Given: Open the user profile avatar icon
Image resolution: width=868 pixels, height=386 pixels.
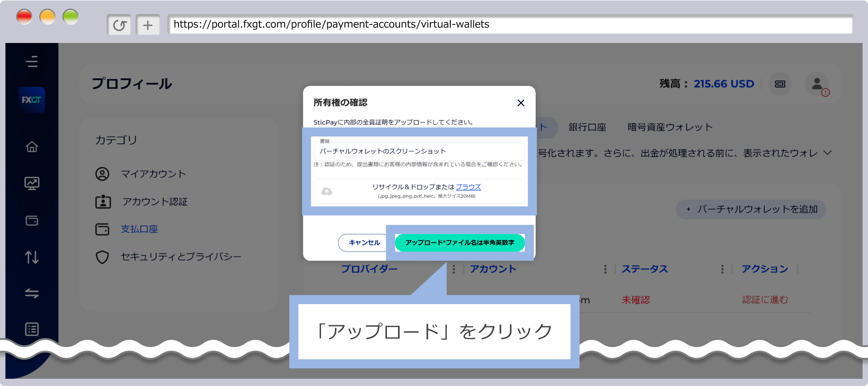Looking at the screenshot, I should coord(817,84).
